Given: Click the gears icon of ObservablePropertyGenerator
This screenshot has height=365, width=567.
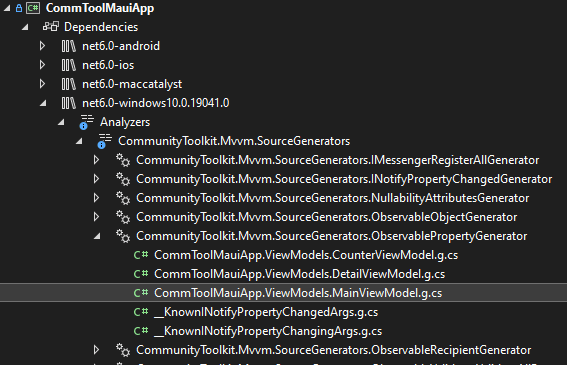Looking at the screenshot, I should (123, 236).
